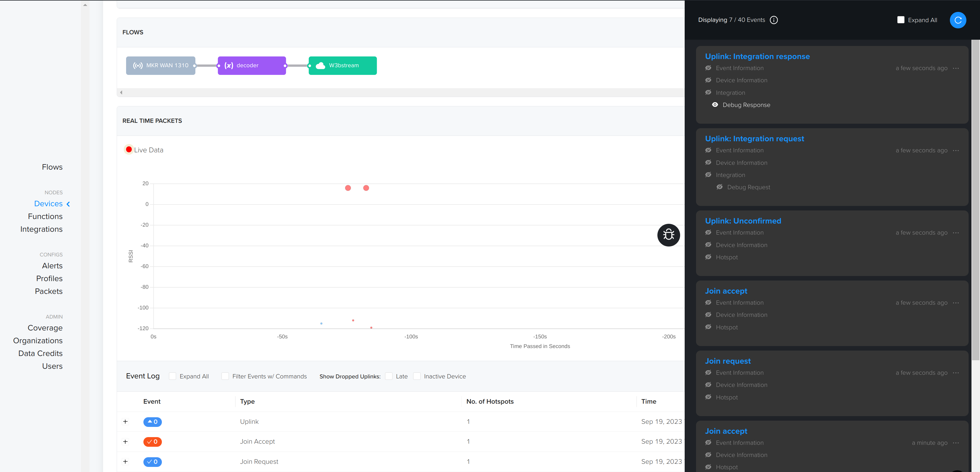The image size is (980, 472).
Task: Click the upper red RSSI data point
Action: (x=348, y=188)
